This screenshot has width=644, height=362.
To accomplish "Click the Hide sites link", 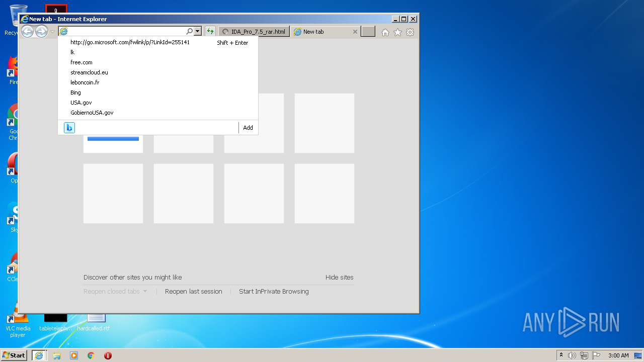I will point(340,277).
